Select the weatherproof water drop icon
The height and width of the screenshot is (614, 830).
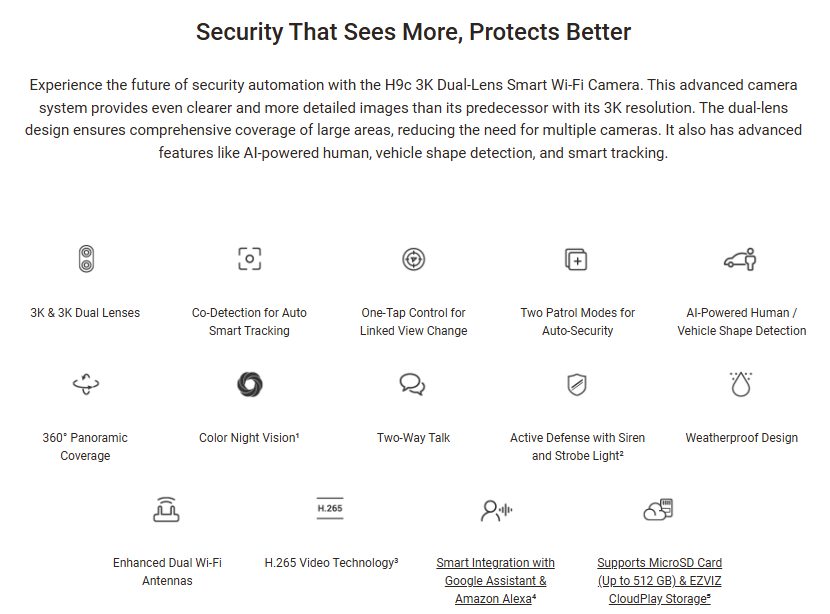pyautogui.click(x=741, y=384)
